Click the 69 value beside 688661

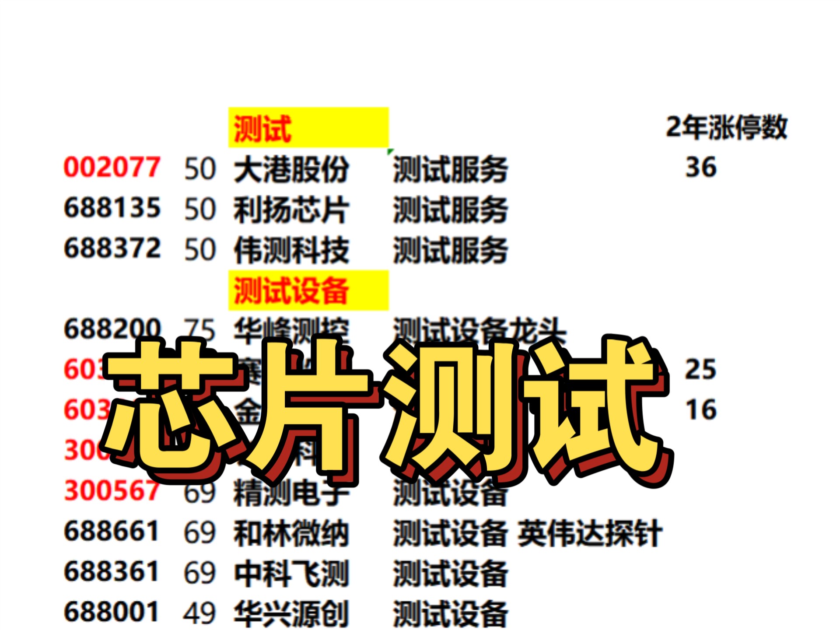(200, 533)
